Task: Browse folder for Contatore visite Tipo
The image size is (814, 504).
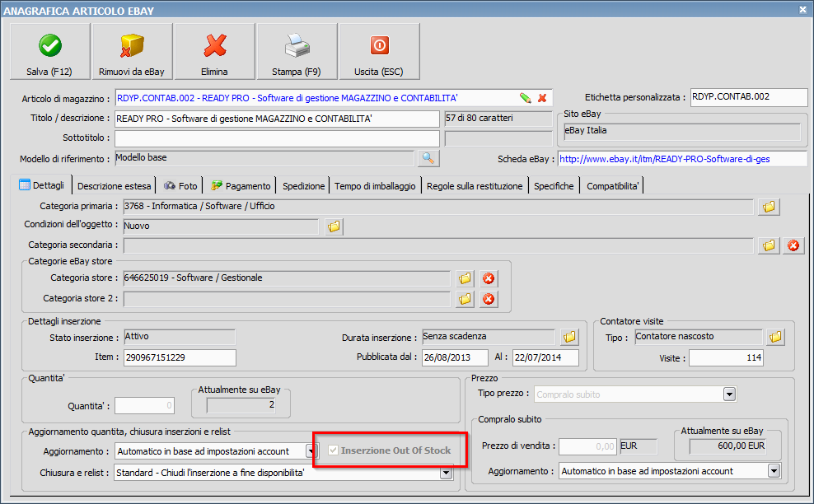Action: click(775, 337)
